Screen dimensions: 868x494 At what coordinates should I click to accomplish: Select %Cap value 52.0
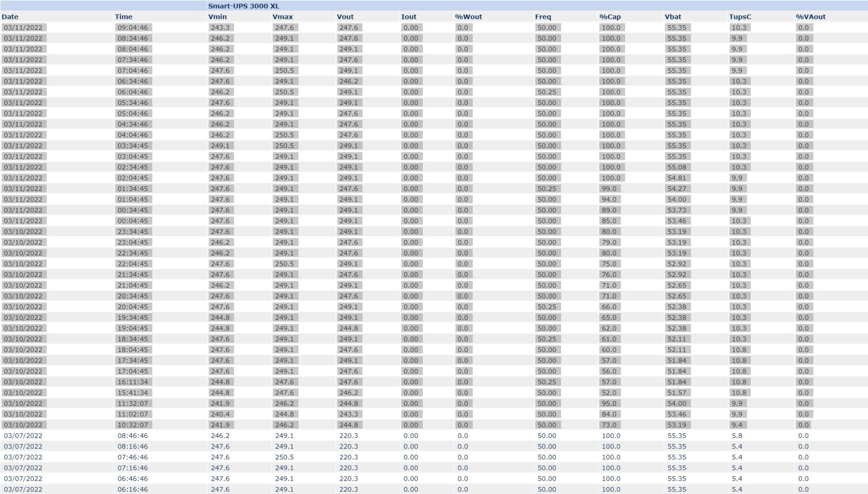[609, 393]
